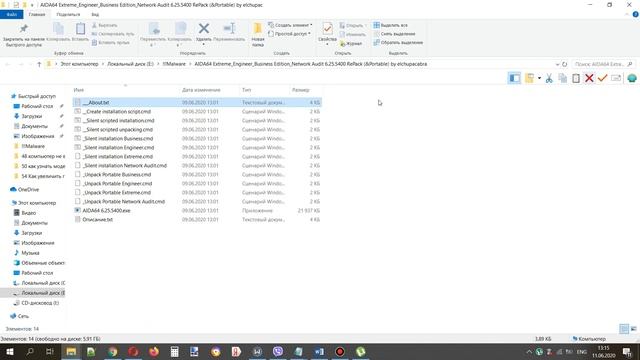Click the Edit (Изменить) ribbon command
The height and width of the screenshot is (360, 640).
pos(352,34)
